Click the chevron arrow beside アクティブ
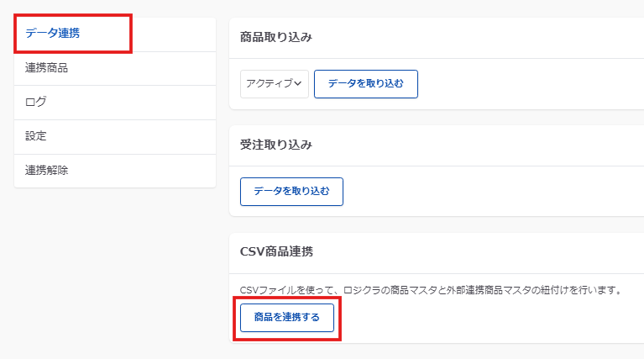This screenshot has width=644, height=359. [x=298, y=83]
